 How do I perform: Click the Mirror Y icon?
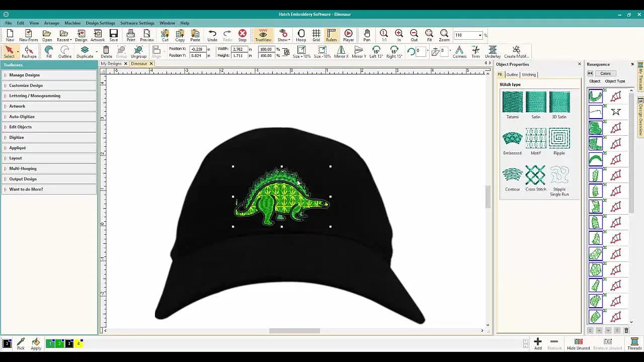359,52
